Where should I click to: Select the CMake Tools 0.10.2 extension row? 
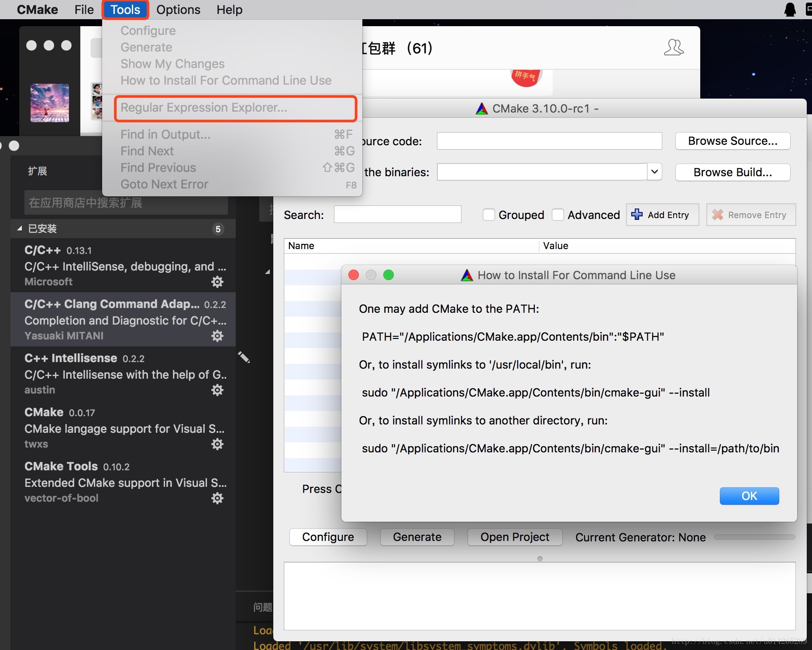(x=123, y=482)
